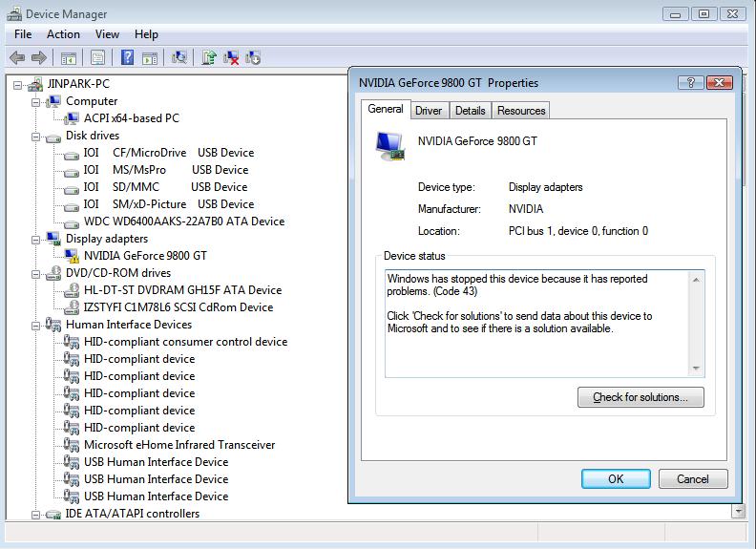Click the DVD/CD-ROM drives category icon
The height and width of the screenshot is (549, 756).
pos(53,273)
